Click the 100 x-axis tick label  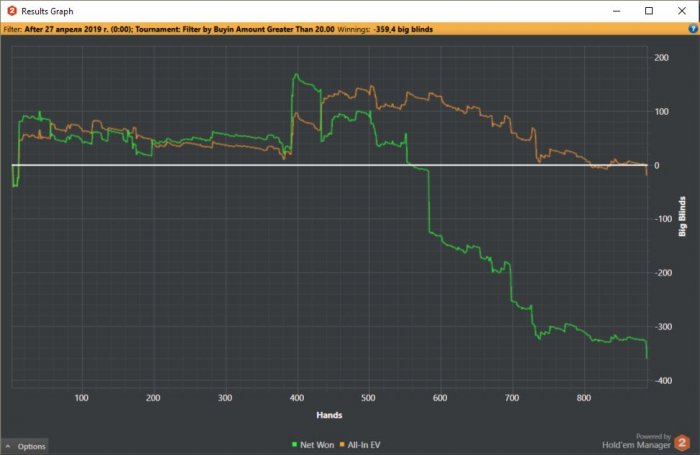81,398
